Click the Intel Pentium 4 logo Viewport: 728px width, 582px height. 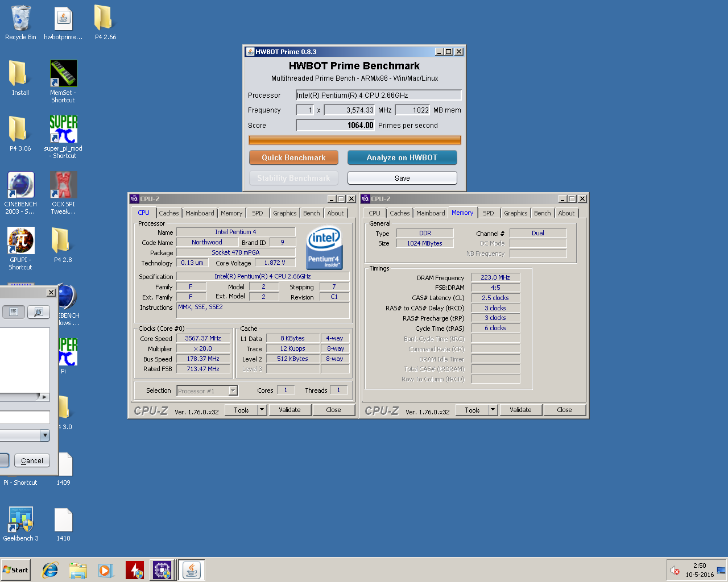click(x=324, y=248)
